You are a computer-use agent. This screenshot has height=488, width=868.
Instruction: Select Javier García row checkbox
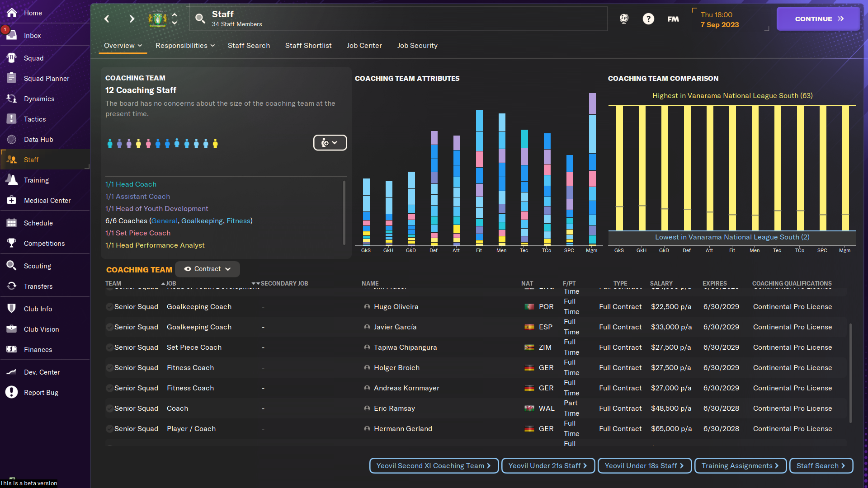(x=109, y=327)
